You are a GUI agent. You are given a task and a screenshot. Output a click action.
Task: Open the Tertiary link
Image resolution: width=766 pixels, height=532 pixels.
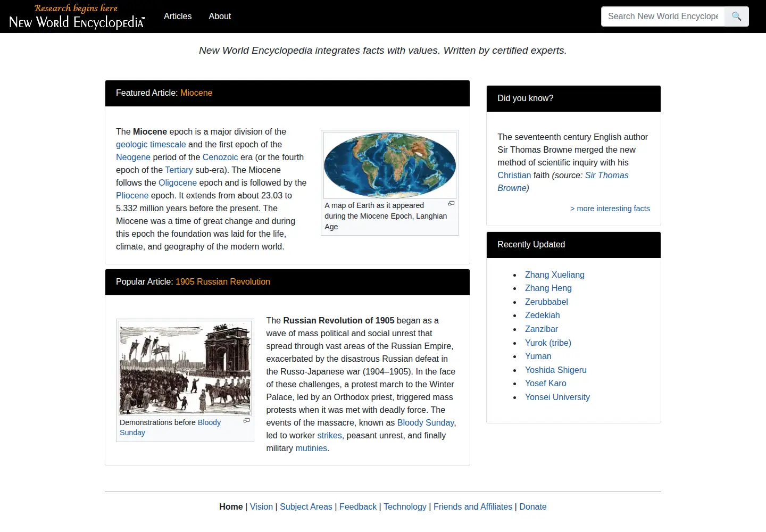tap(179, 170)
